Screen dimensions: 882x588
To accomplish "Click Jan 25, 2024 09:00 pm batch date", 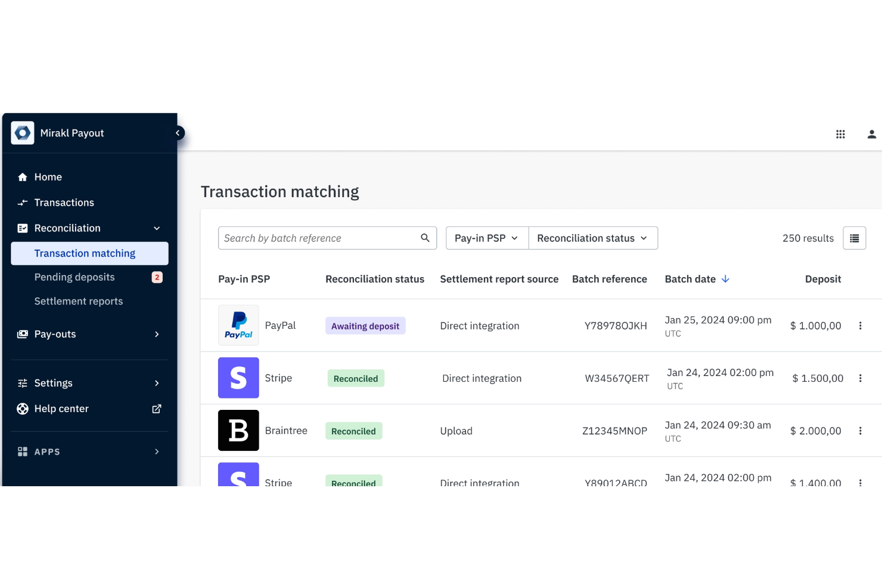I will pyautogui.click(x=718, y=320).
